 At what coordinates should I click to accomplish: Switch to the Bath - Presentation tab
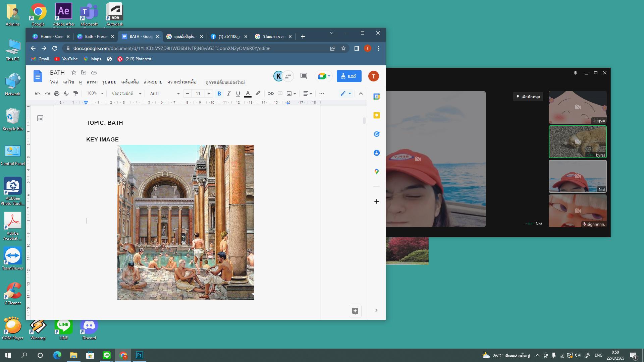tap(95, 37)
